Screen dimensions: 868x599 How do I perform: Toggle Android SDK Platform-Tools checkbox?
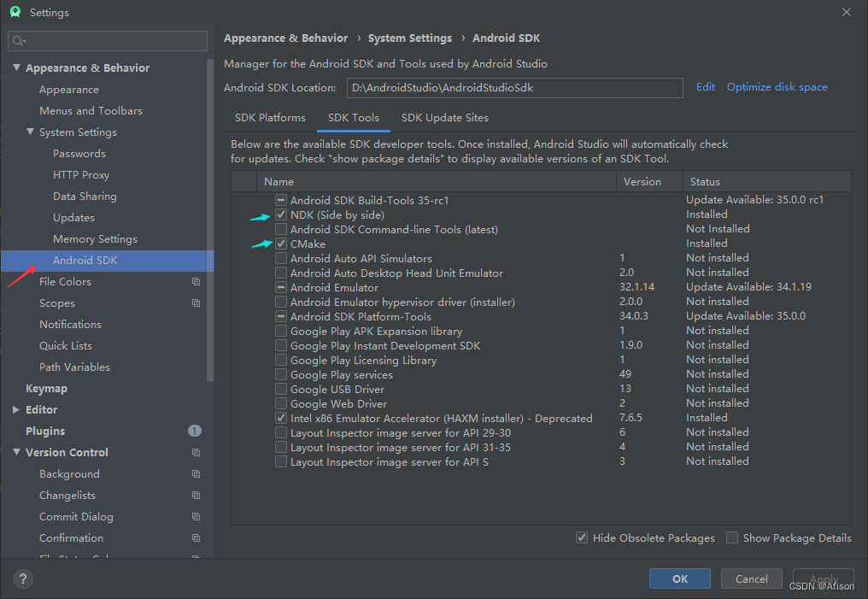281,317
